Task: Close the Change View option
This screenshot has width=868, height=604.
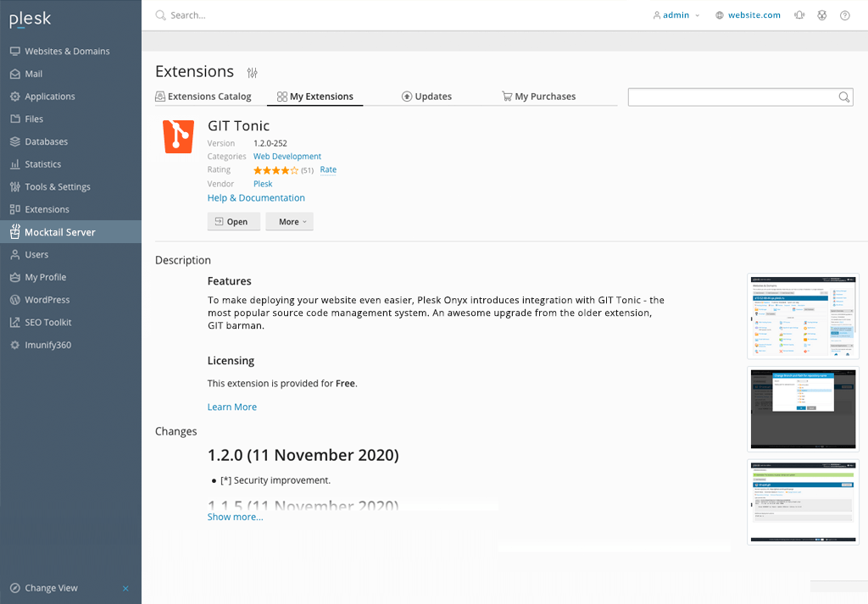Action: coord(125,588)
